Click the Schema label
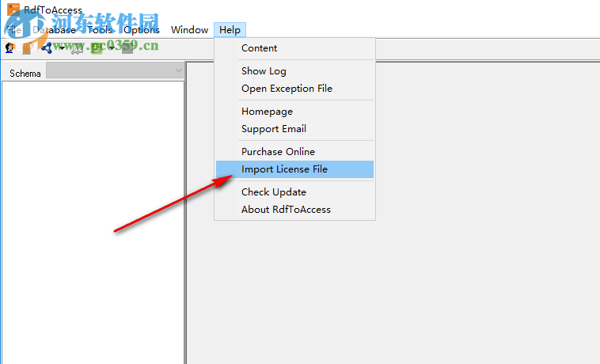Image resolution: width=600 pixels, height=364 pixels. [25, 74]
